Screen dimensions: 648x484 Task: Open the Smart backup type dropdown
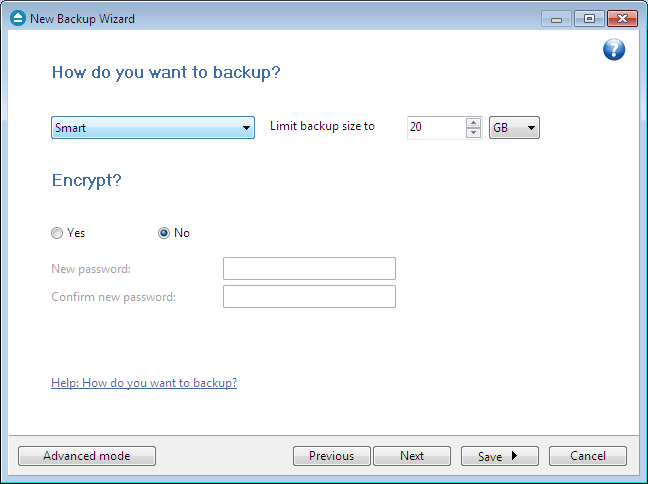[152, 127]
